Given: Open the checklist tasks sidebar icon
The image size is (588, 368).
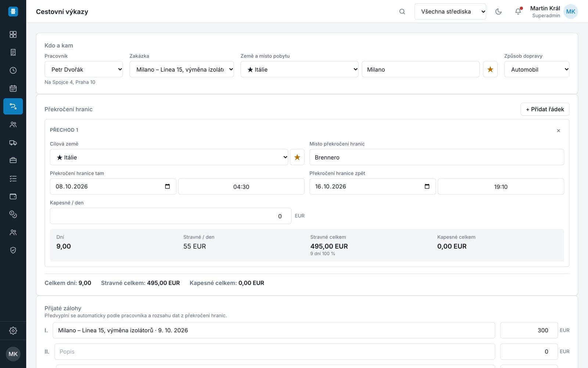Looking at the screenshot, I should tap(13, 178).
